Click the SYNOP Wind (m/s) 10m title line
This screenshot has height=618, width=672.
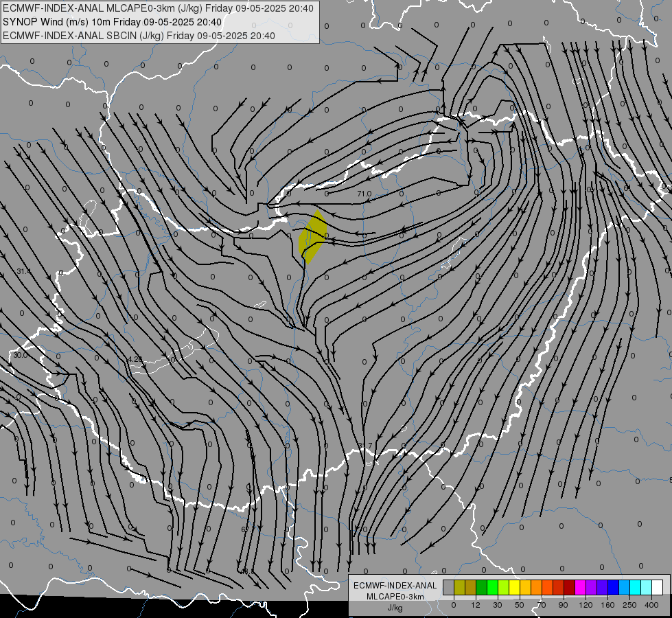tap(113, 22)
